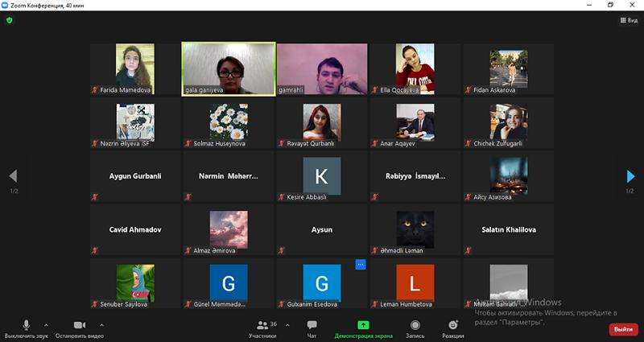Select Günel Mammadə... G avatar
This screenshot has height=342, width=644.
[229, 283]
